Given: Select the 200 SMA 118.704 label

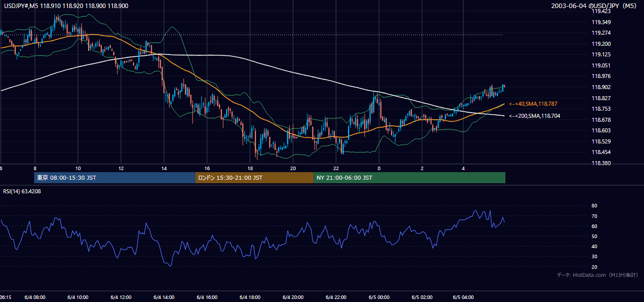Looking at the screenshot, I should click(x=534, y=116).
